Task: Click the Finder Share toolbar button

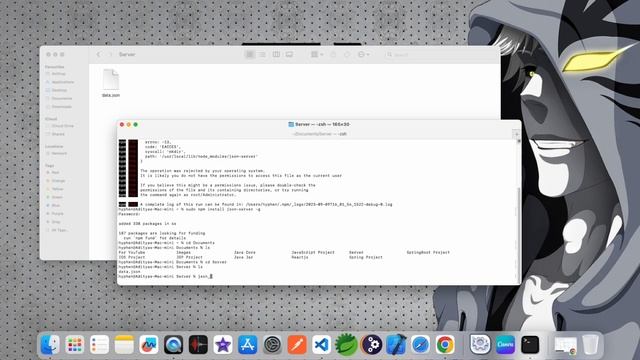Action: 333,54
